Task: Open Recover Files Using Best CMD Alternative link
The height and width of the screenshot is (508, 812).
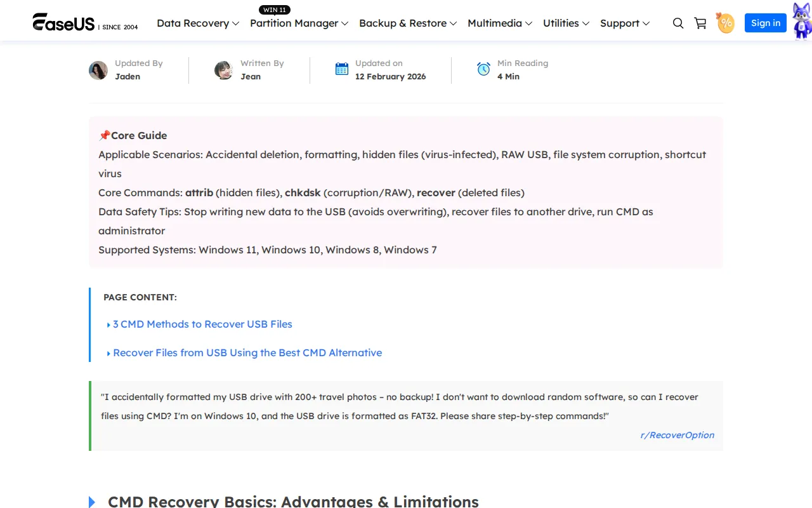Action: coord(247,352)
